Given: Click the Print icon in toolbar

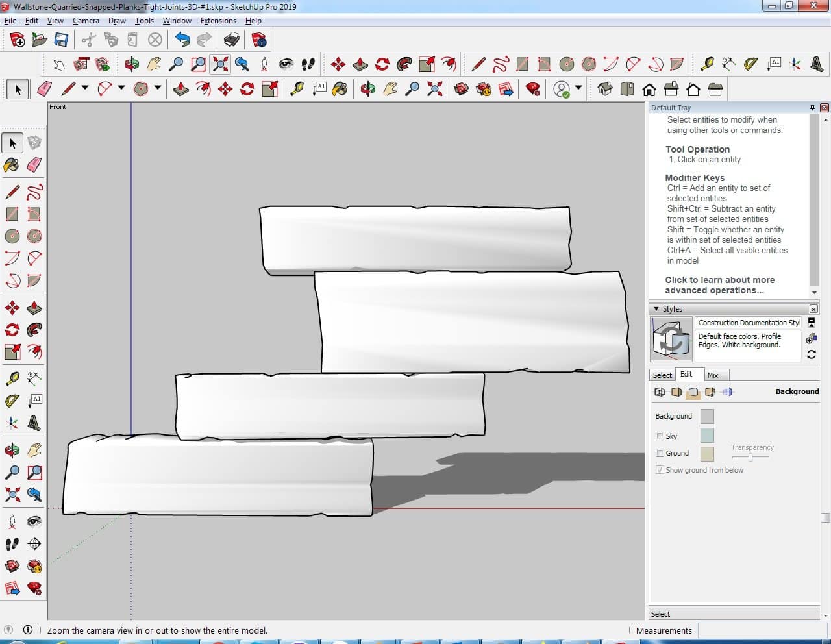Looking at the screenshot, I should [x=232, y=40].
